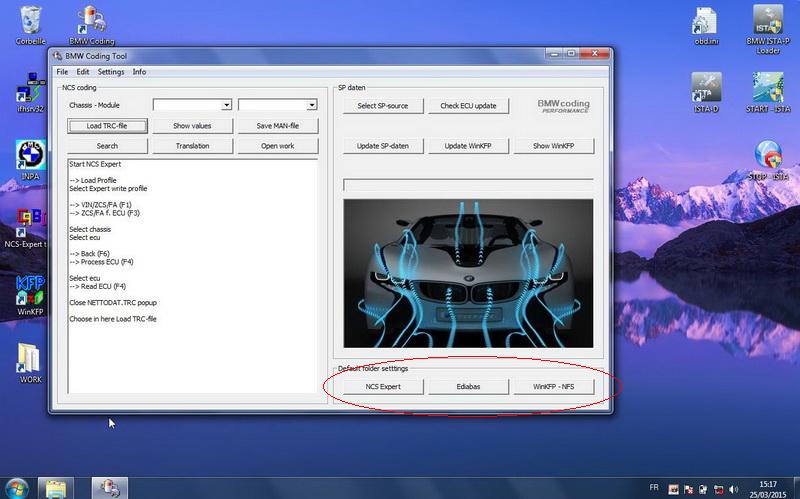Image resolution: width=800 pixels, height=499 pixels.
Task: Click the volume speaker tray icon
Action: (x=733, y=489)
